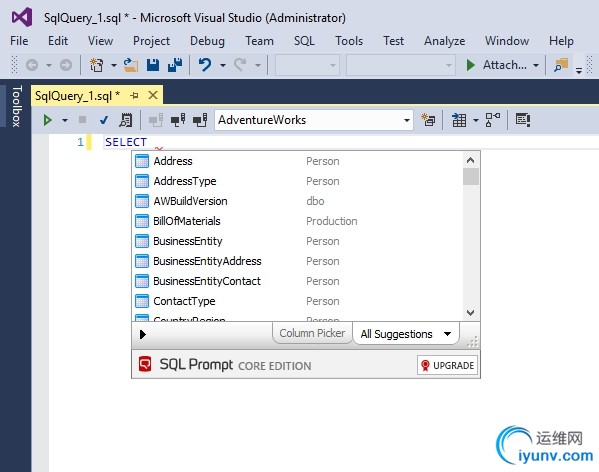Open the File menu
Screen dimensions: 599x472
(19, 40)
